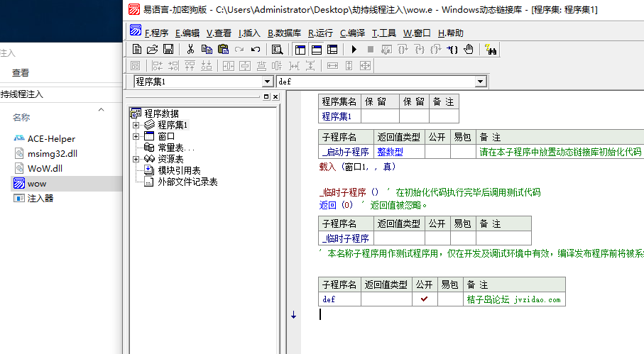Click the make same height icon
The height and width of the screenshot is (354, 644).
pyautogui.click(x=349, y=66)
